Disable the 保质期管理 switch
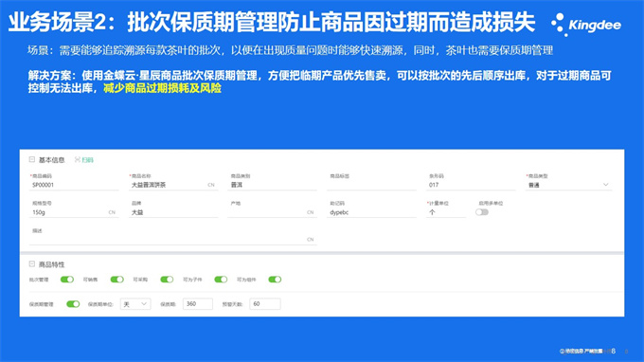644x362 pixels. pyautogui.click(x=73, y=304)
